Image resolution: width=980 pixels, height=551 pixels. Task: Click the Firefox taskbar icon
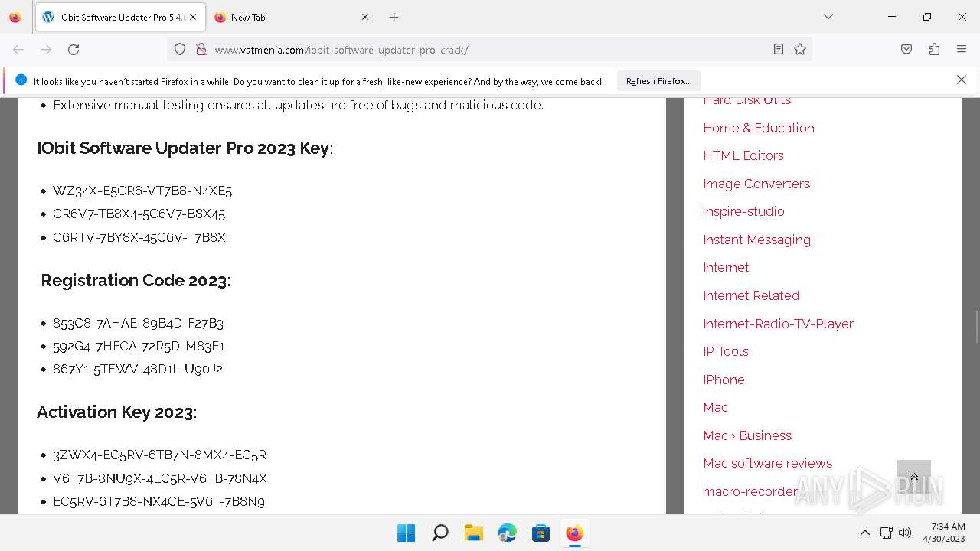pos(574,533)
